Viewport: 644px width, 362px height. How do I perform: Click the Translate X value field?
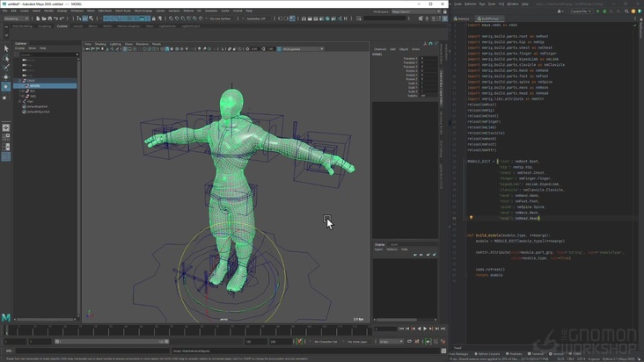[x=427, y=58]
